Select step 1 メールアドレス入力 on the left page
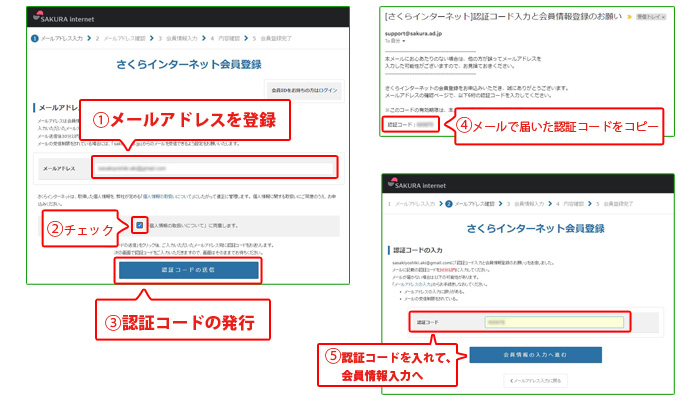The height and width of the screenshot is (400, 700). click(x=57, y=38)
